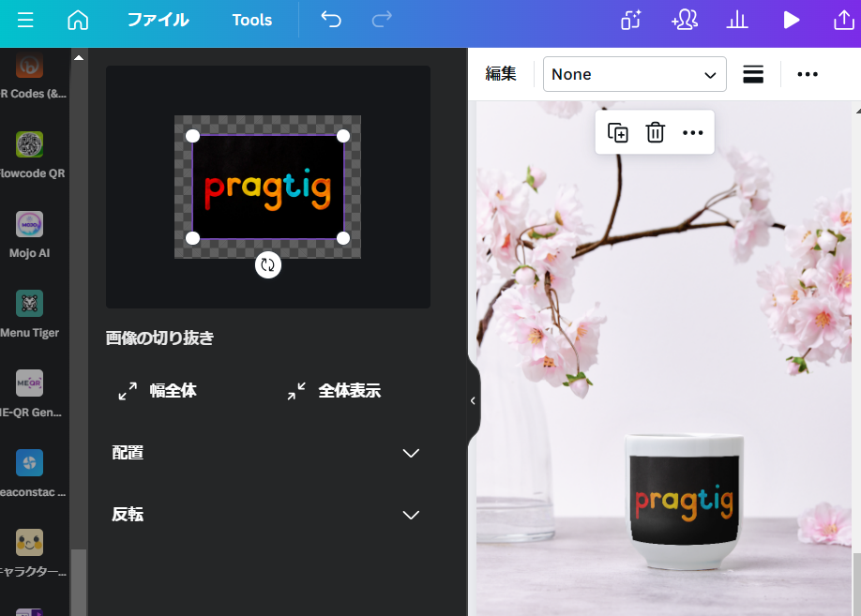Click the rotate icon below the crop preview
The image size is (861, 616).
(268, 265)
